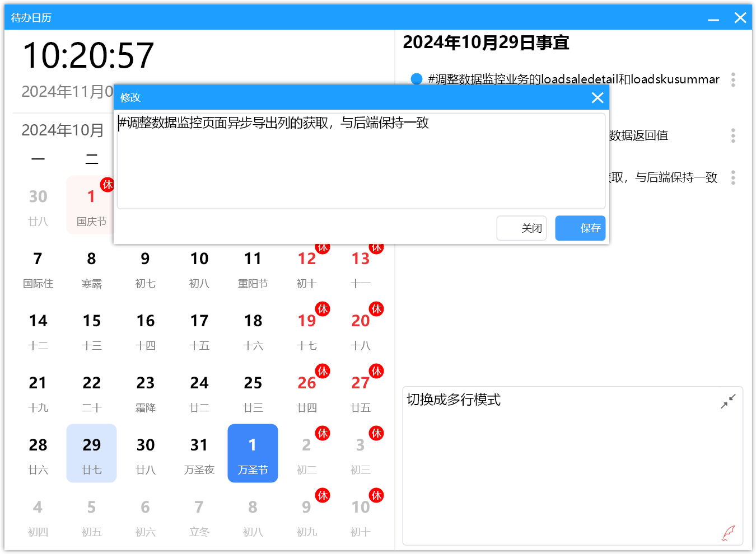Image resolution: width=756 pixels, height=554 pixels.
Task: Select November 1 万圣节 date
Action: click(x=253, y=453)
